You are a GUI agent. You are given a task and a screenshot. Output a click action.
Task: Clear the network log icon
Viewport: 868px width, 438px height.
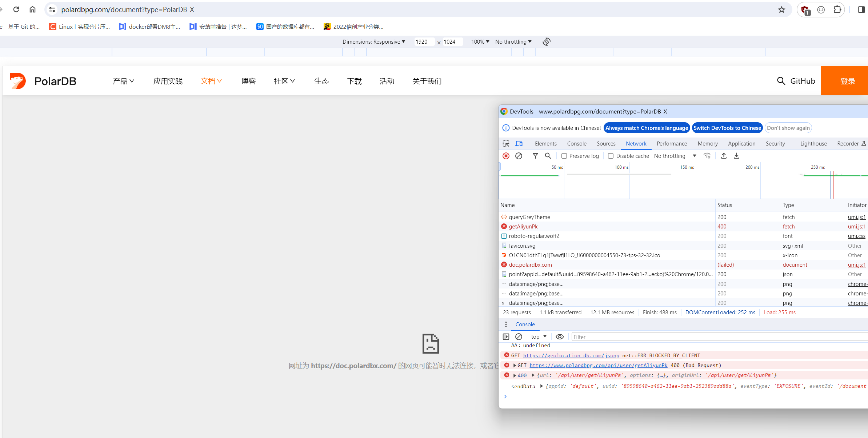pyautogui.click(x=519, y=156)
